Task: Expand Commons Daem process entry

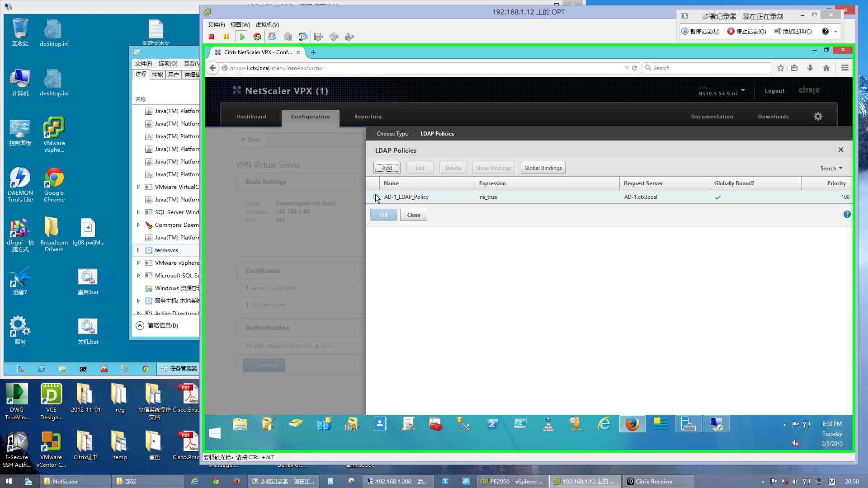Action: tap(138, 225)
